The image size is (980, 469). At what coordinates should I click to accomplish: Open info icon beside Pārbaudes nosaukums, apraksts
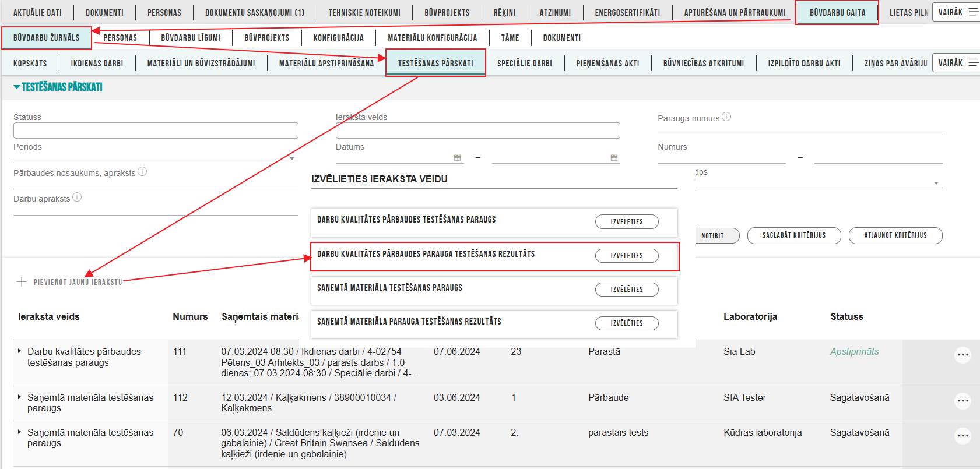click(142, 171)
